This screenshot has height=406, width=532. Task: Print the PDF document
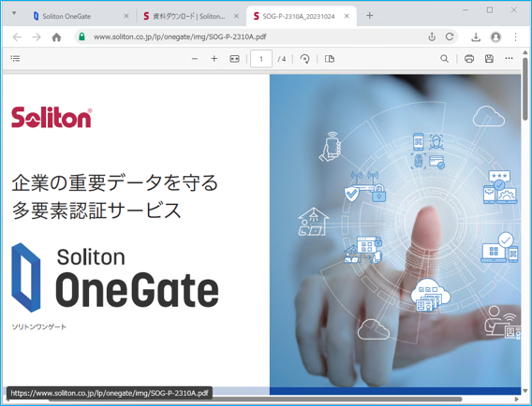[x=469, y=59]
